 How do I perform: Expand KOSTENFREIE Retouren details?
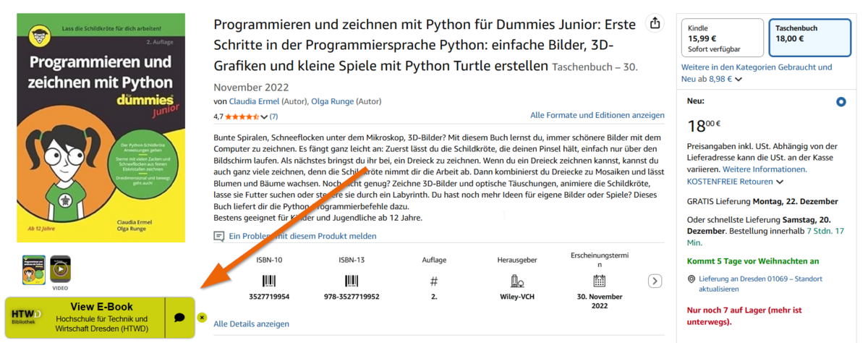(780, 182)
